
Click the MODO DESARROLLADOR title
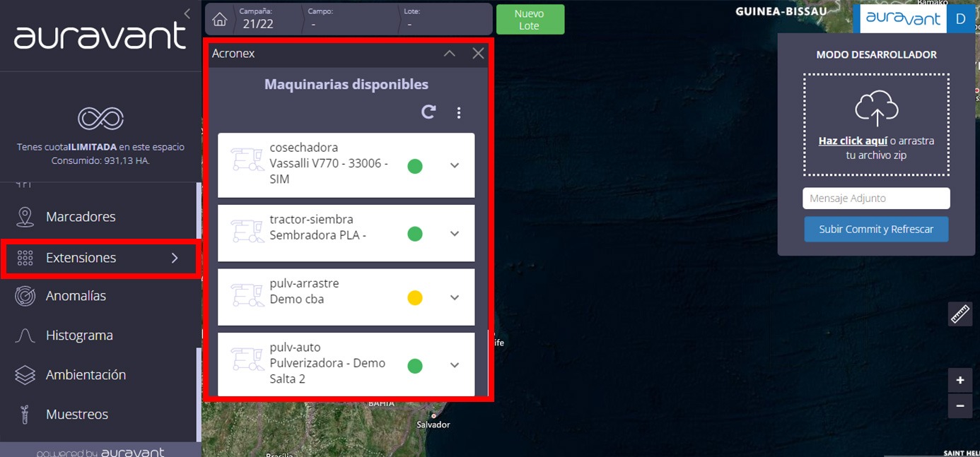coord(877,54)
